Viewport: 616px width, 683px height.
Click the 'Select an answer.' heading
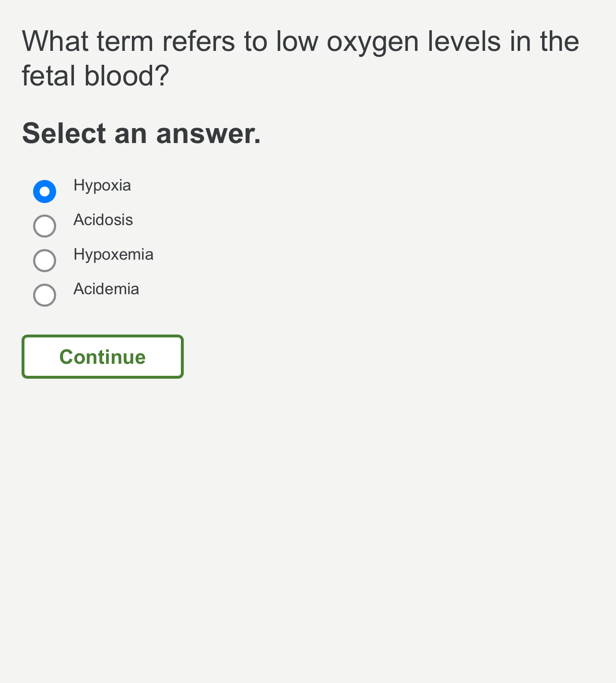142,133
